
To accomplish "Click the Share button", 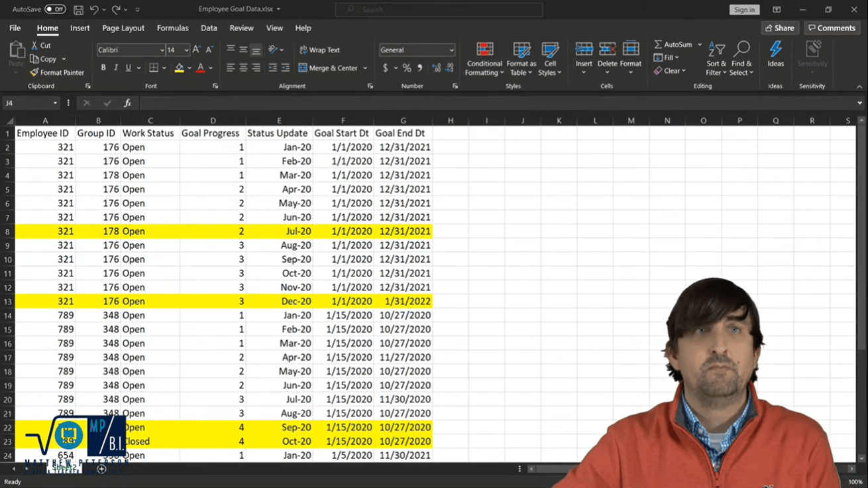I will click(779, 28).
